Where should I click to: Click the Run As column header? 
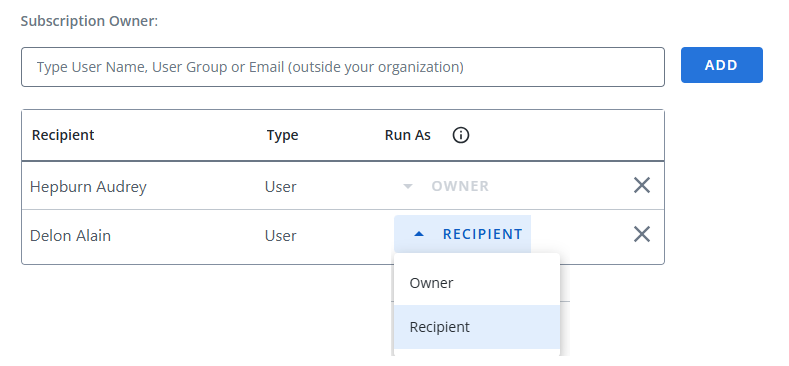point(408,135)
